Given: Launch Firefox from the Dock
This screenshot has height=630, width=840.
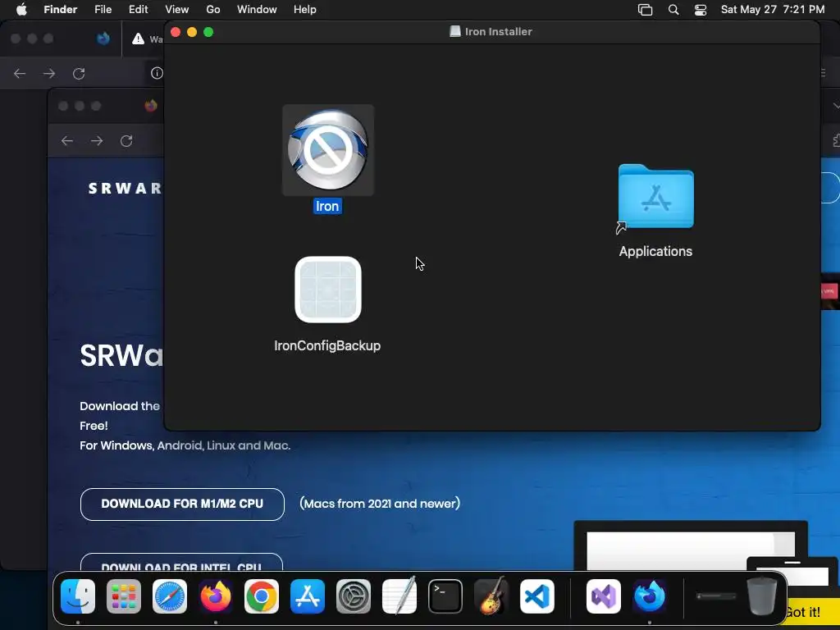Looking at the screenshot, I should tap(216, 596).
